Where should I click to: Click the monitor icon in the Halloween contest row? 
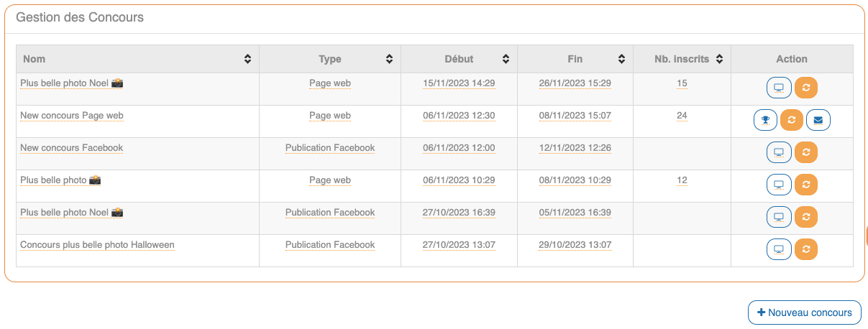pyautogui.click(x=778, y=249)
